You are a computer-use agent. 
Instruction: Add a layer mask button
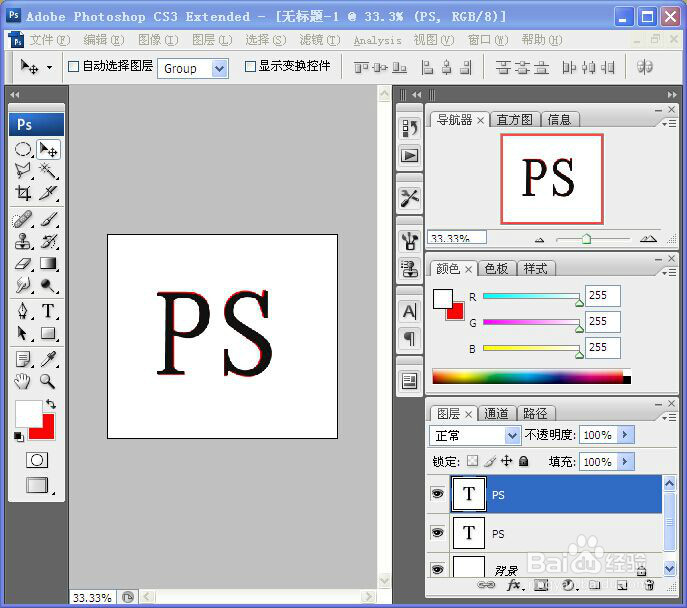point(542,585)
